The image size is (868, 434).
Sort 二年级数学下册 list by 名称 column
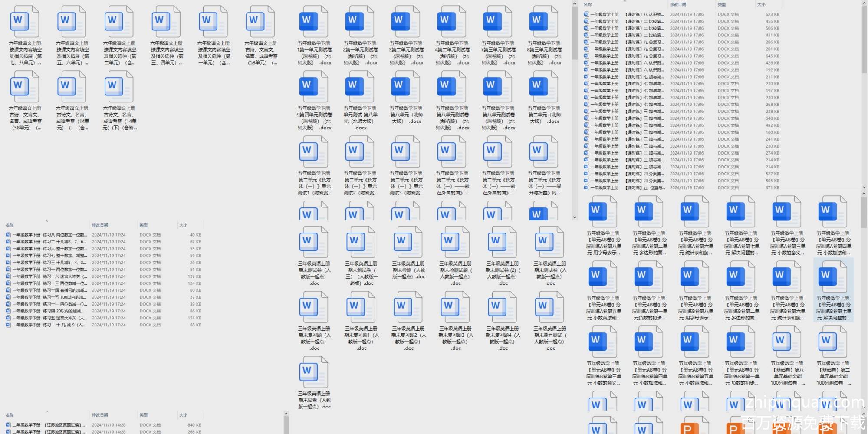pyautogui.click(x=10, y=415)
